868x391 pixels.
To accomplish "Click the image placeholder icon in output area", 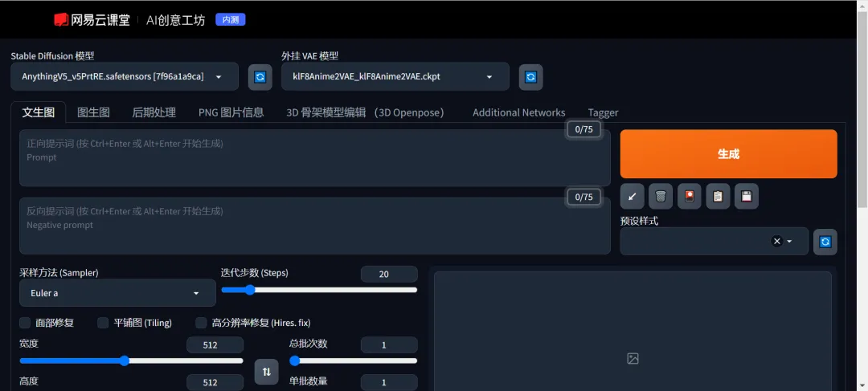I will click(x=633, y=358).
